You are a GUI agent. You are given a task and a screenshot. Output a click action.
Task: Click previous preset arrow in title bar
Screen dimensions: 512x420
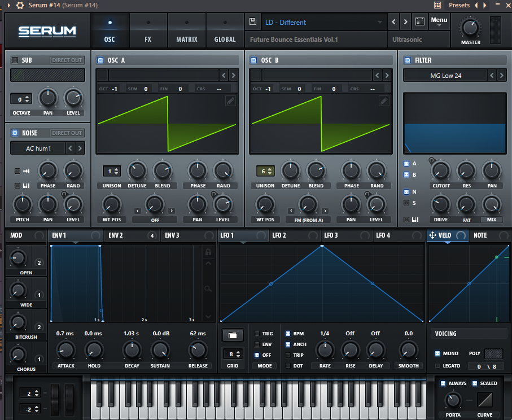point(476,5)
